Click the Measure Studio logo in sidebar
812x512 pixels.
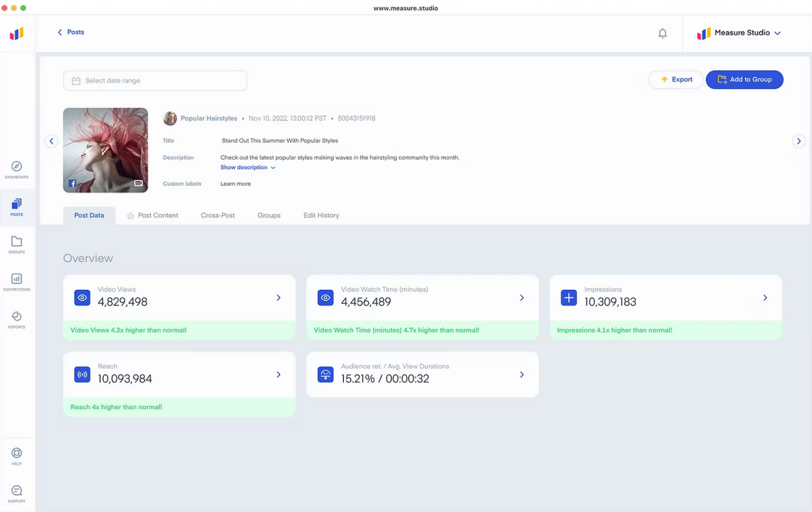17,34
